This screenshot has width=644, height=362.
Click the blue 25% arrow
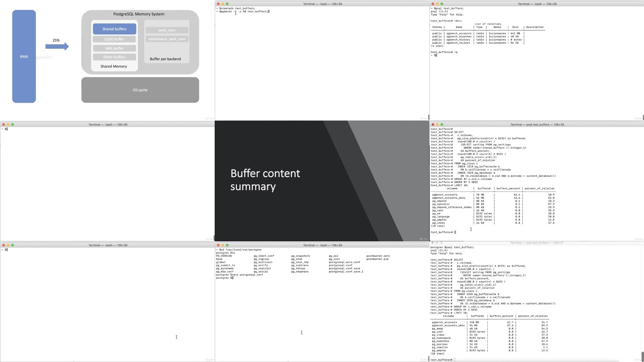click(57, 46)
